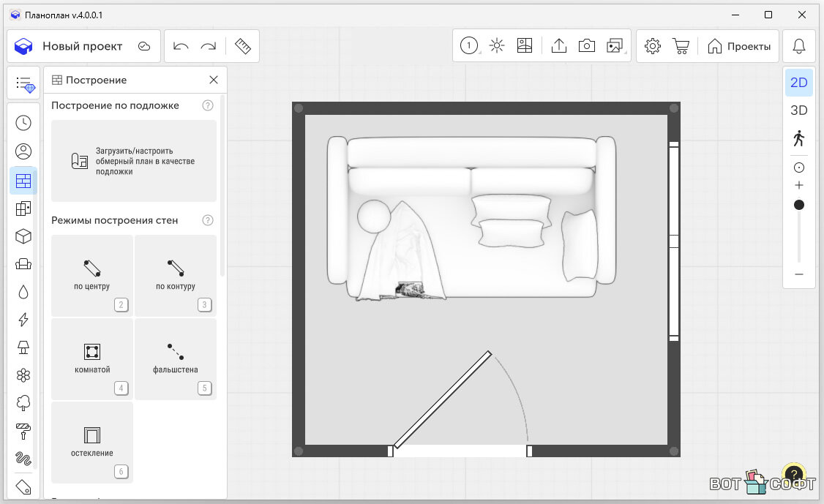This screenshot has width=824, height=504.
Task: Enable walk-through mode with walking figure
Action: click(799, 138)
